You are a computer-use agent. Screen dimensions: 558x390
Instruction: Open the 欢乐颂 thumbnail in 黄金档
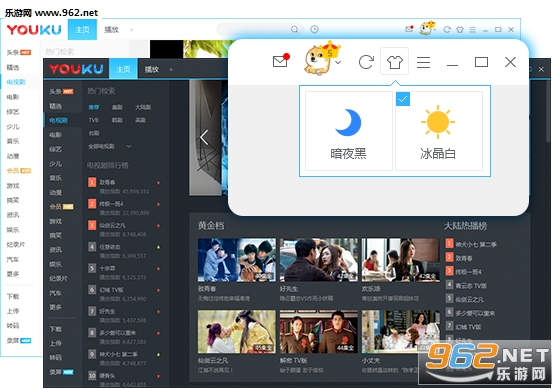pyautogui.click(x=401, y=260)
